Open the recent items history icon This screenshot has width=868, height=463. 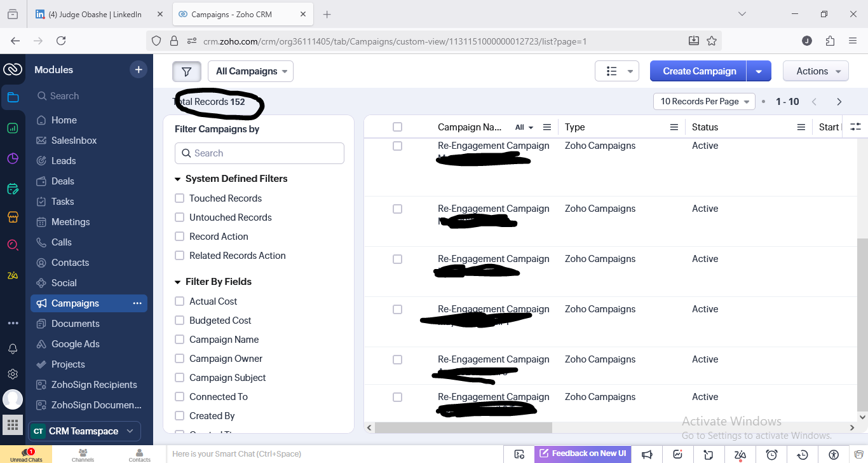[x=803, y=454]
